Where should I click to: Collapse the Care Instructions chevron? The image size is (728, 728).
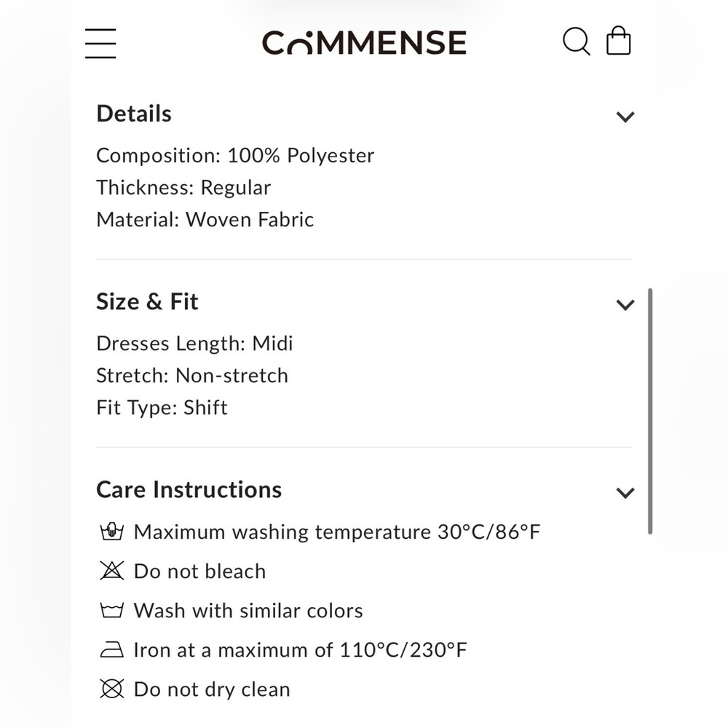click(x=625, y=493)
